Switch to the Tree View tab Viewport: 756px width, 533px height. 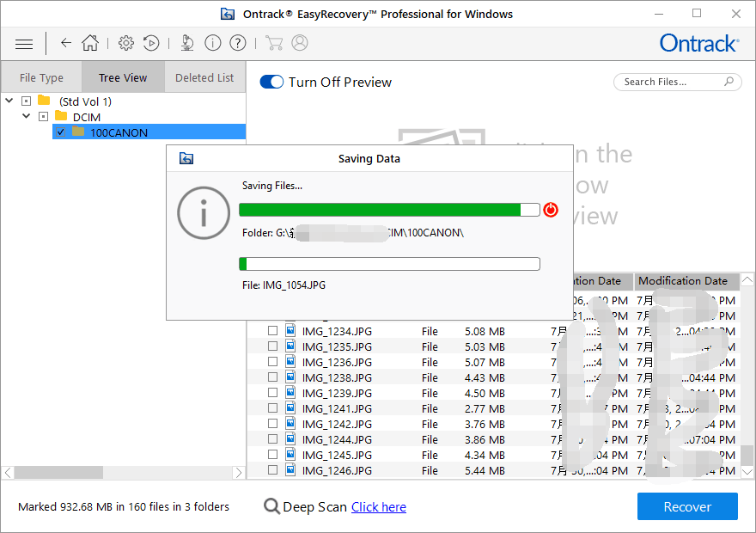123,77
